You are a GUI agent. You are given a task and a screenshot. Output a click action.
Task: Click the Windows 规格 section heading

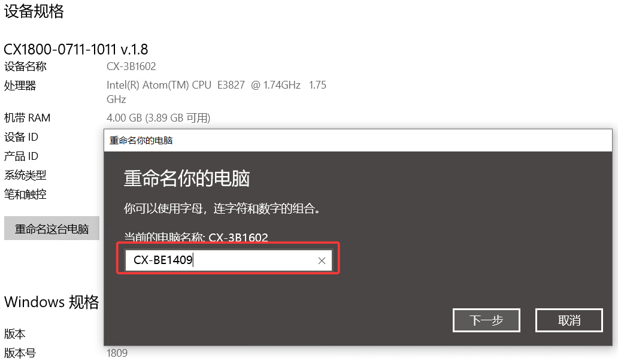pyautogui.click(x=51, y=302)
